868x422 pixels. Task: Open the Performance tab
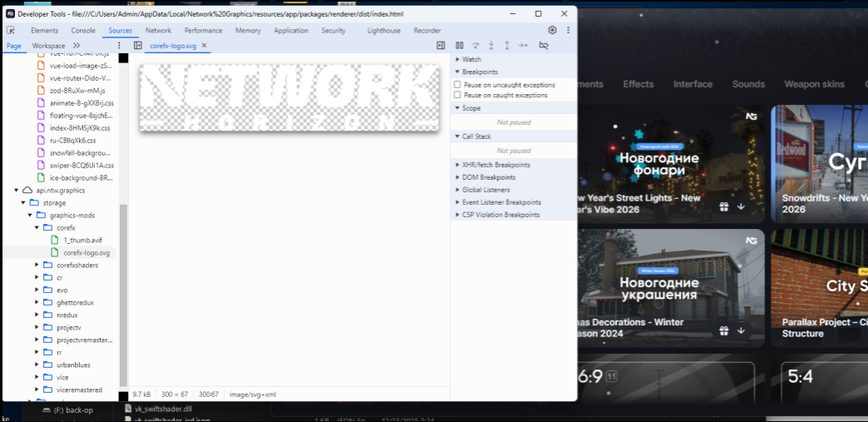[x=204, y=31]
